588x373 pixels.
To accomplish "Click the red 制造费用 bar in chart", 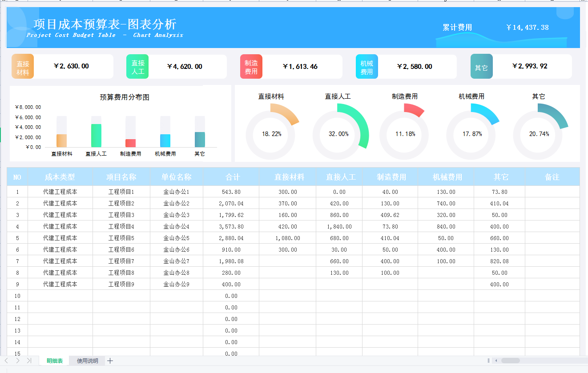I will [x=130, y=143].
